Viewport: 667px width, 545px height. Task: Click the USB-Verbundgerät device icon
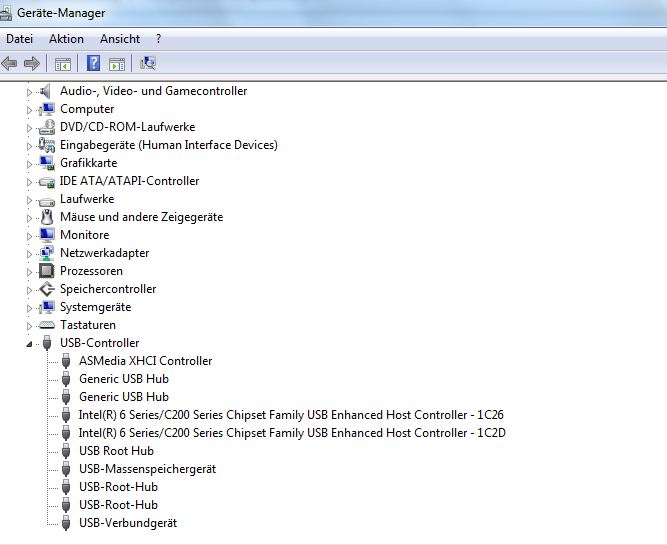click(x=66, y=523)
